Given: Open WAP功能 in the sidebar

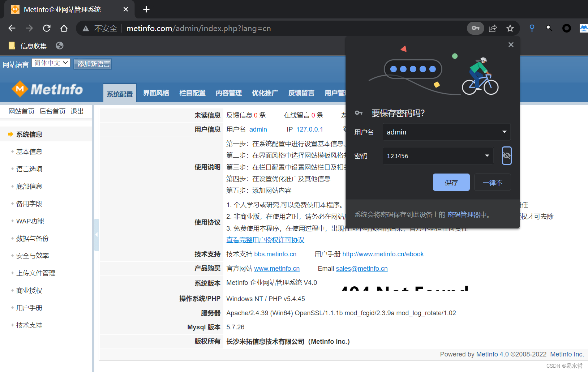Looking at the screenshot, I should click(x=30, y=221).
